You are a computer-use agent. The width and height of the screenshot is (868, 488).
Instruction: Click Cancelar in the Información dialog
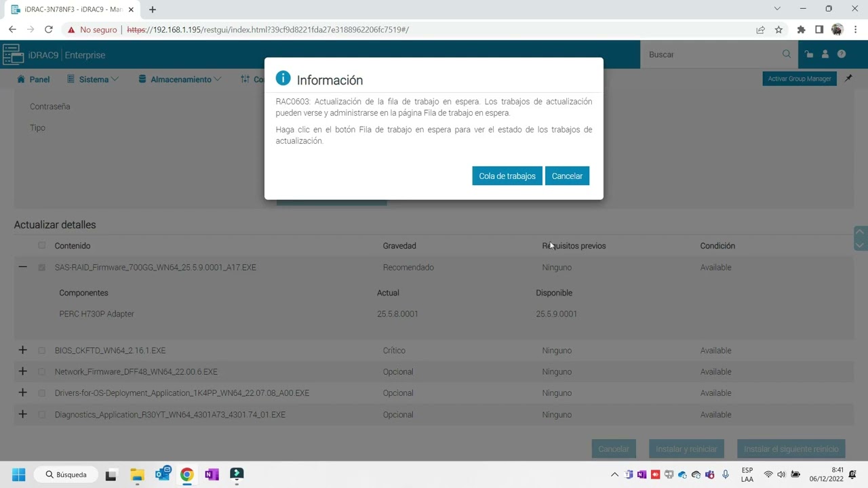click(x=567, y=176)
